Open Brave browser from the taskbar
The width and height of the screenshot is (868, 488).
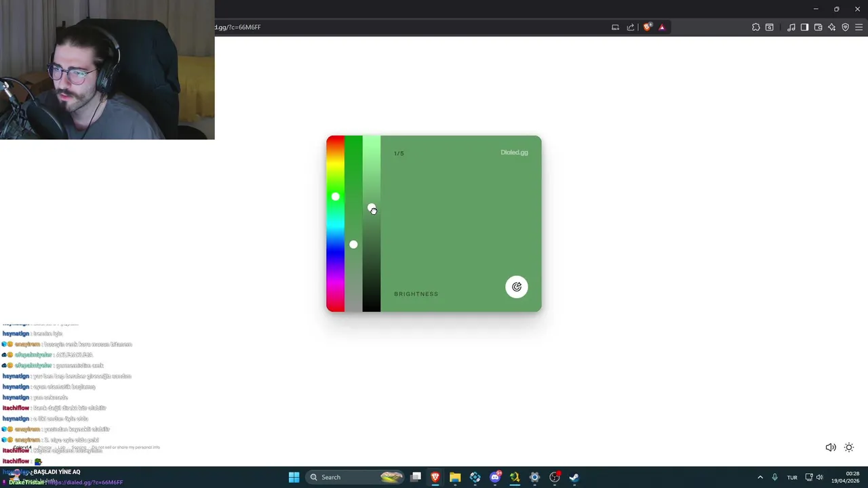tap(435, 477)
